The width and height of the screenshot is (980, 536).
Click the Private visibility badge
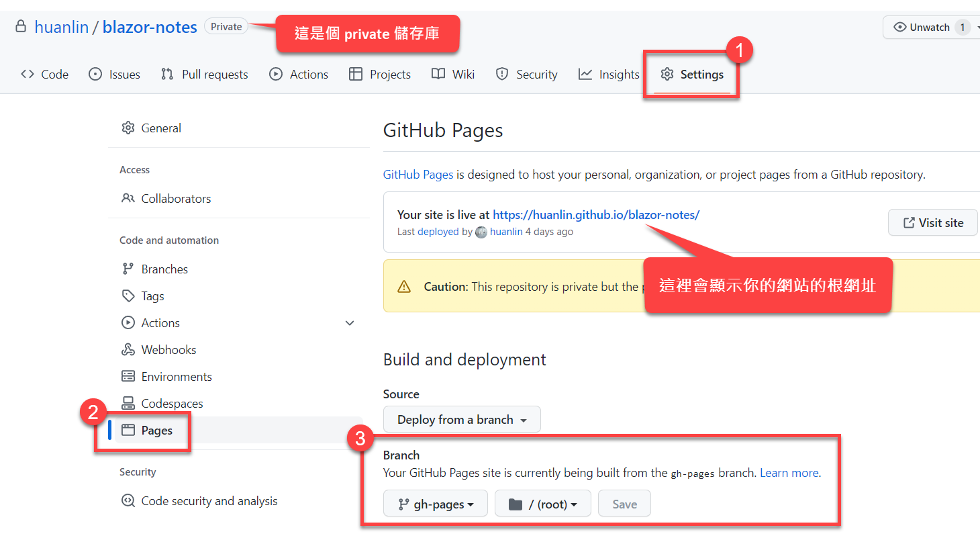click(x=226, y=27)
